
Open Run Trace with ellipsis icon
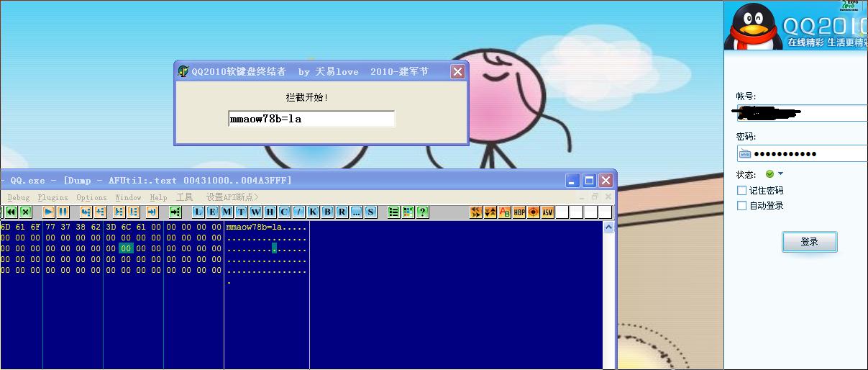point(356,212)
